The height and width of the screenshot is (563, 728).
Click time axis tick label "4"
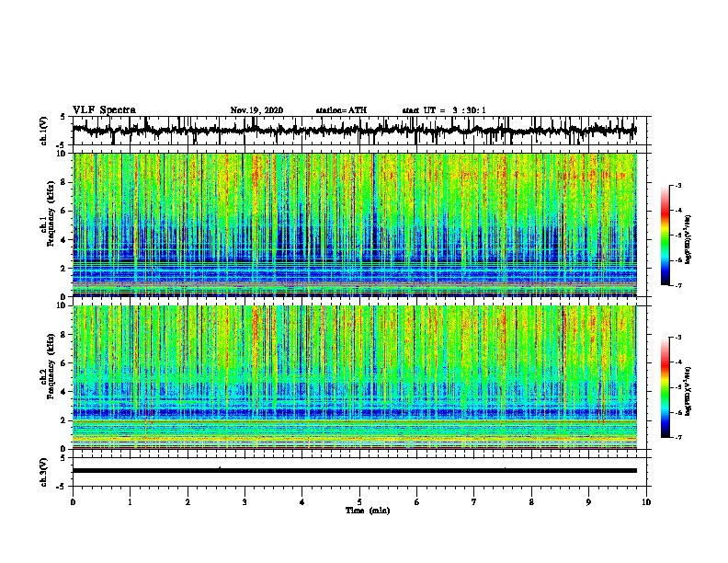pos(302,502)
